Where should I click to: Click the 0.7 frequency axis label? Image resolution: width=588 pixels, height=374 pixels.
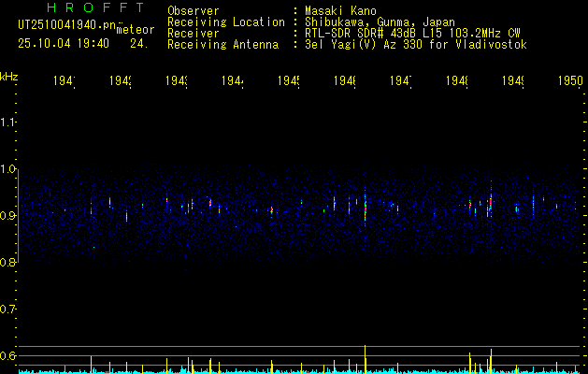[x=8, y=309]
